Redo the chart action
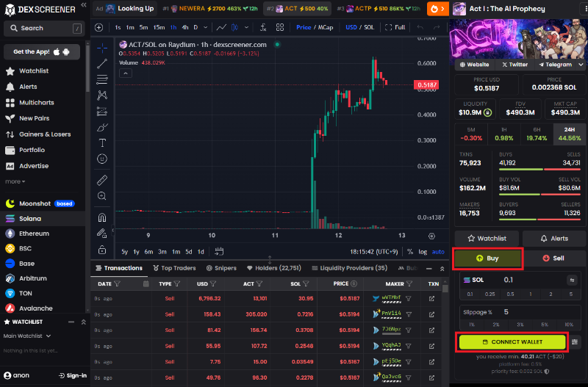Screen dimensions: 588x387 (436, 27)
